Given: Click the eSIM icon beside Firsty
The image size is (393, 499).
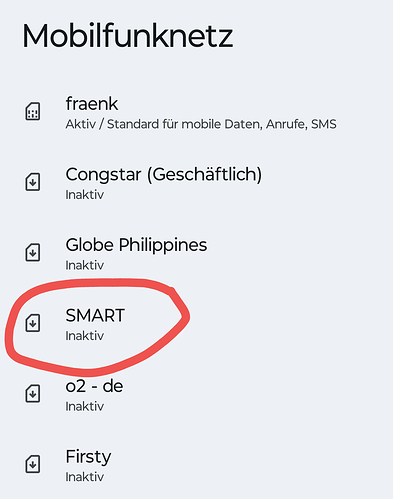Looking at the screenshot, I should (x=33, y=465).
